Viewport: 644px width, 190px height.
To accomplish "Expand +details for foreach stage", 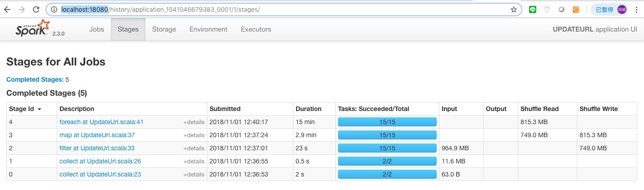I will [x=194, y=122].
